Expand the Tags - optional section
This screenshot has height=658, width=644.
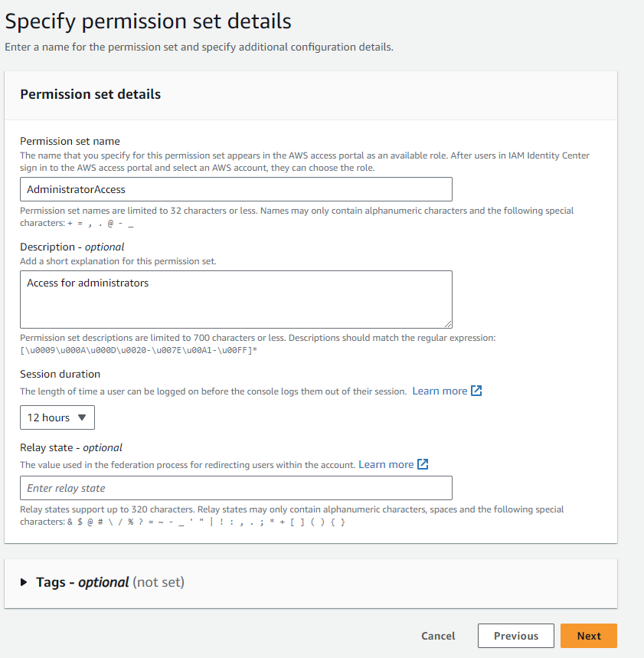click(110, 582)
